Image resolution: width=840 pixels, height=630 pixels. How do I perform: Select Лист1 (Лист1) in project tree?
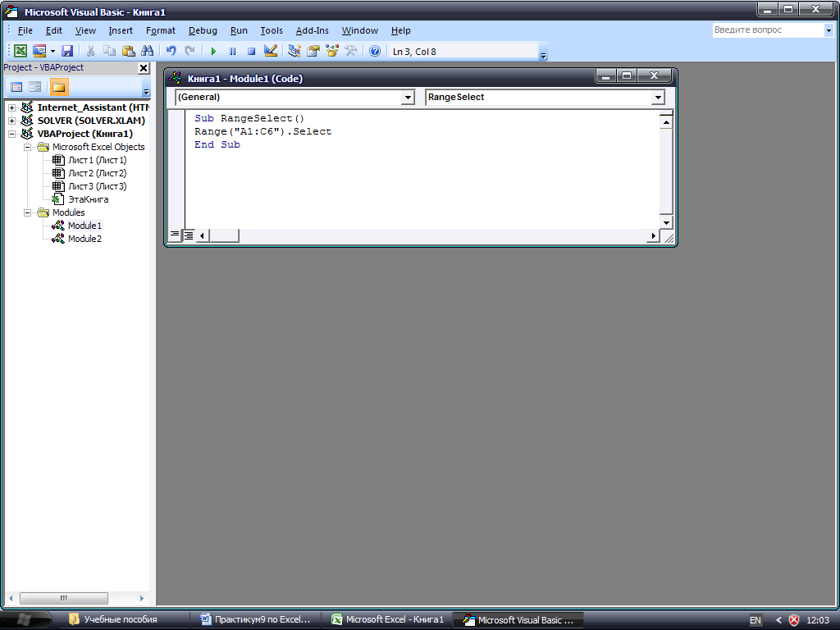(x=97, y=160)
